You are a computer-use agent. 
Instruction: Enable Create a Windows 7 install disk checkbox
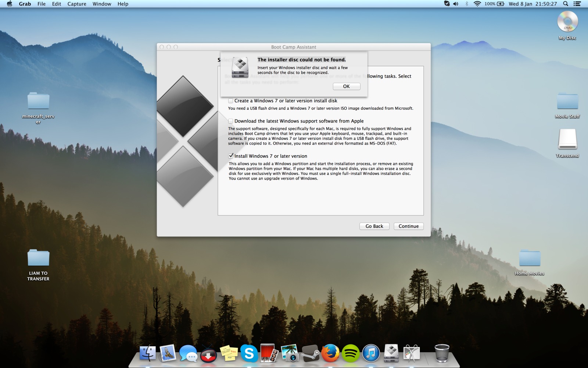[x=231, y=101]
